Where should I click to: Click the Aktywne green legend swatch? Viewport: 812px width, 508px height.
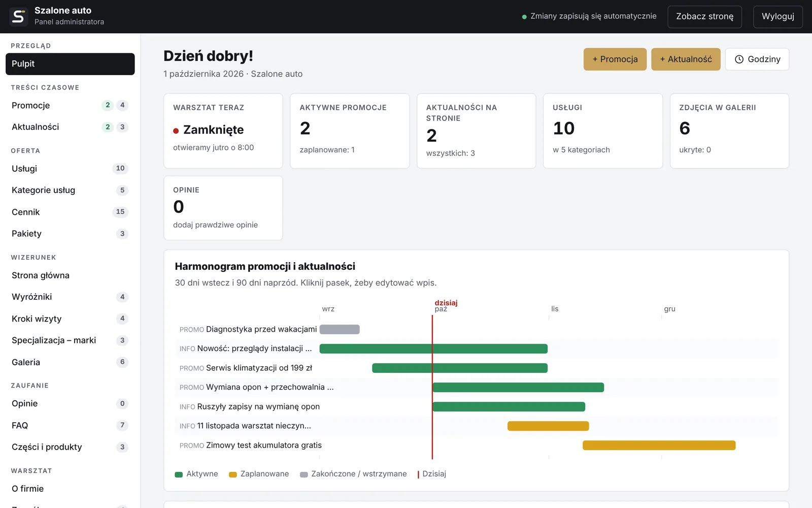[x=179, y=474]
